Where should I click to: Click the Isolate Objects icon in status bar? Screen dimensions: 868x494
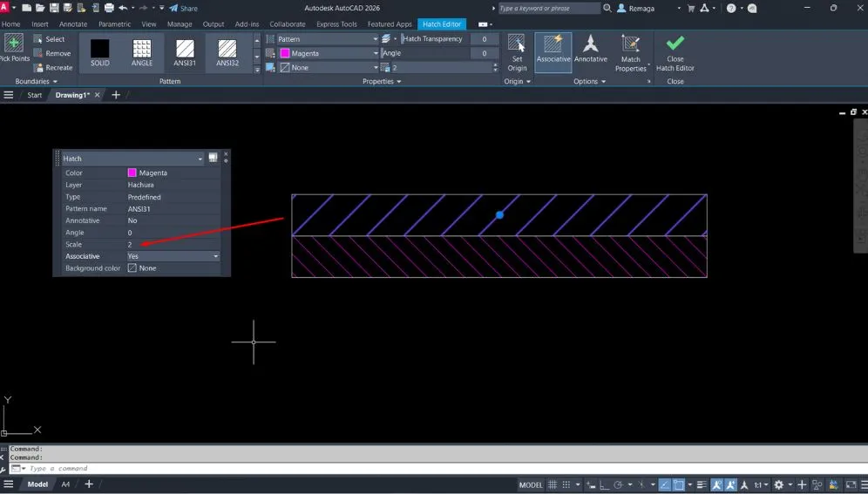[817, 485]
